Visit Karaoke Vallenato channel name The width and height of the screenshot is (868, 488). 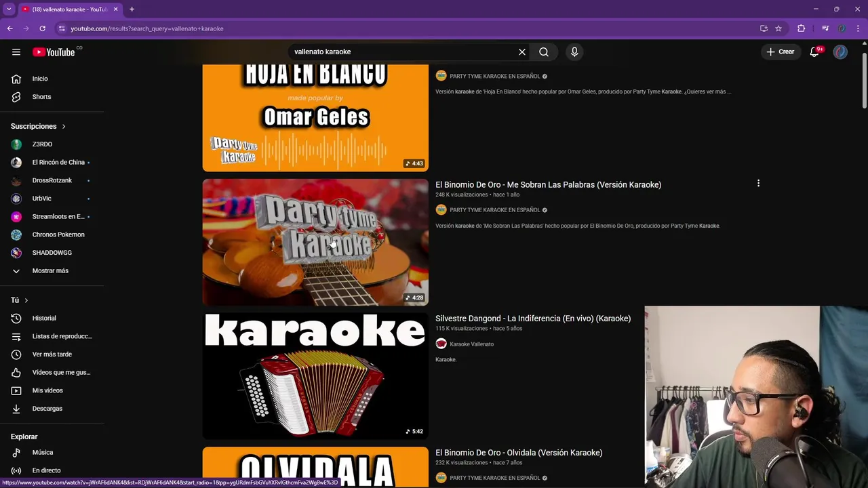pos(471,344)
